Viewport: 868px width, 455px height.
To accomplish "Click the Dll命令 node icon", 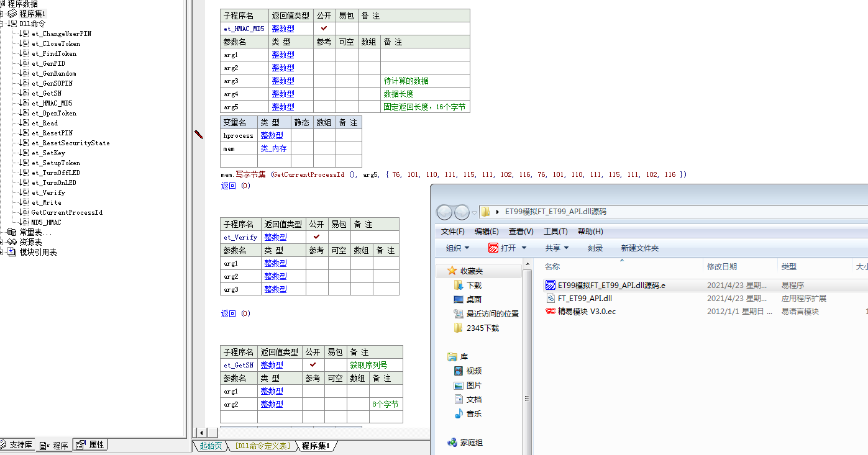I will coord(12,24).
